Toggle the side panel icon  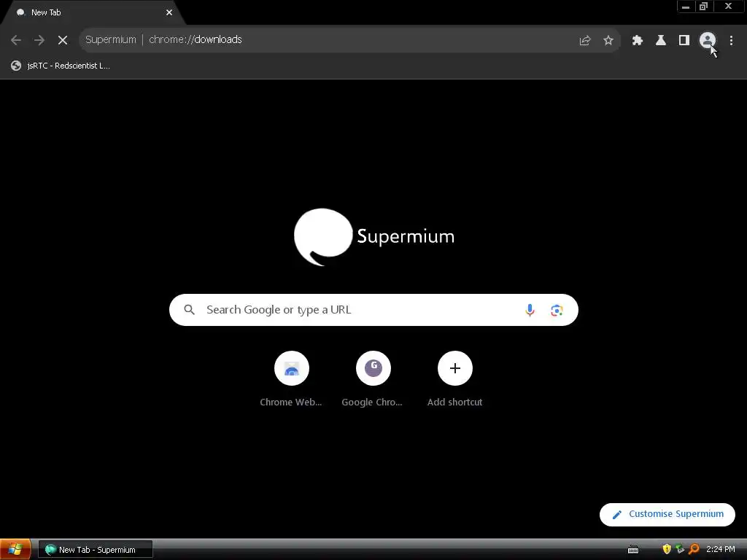pyautogui.click(x=684, y=40)
